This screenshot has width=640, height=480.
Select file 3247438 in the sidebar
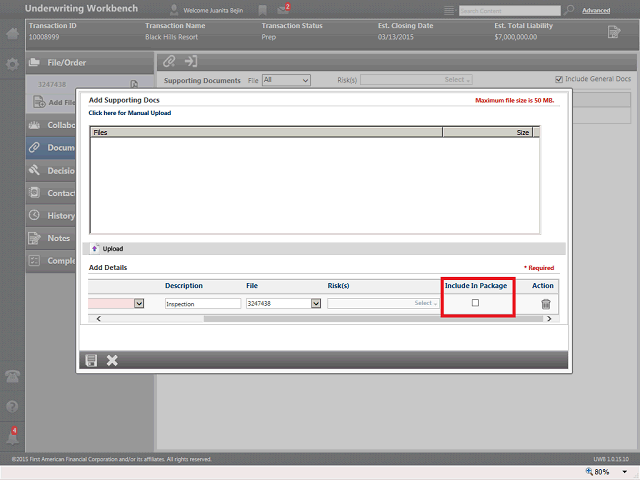pos(52,84)
